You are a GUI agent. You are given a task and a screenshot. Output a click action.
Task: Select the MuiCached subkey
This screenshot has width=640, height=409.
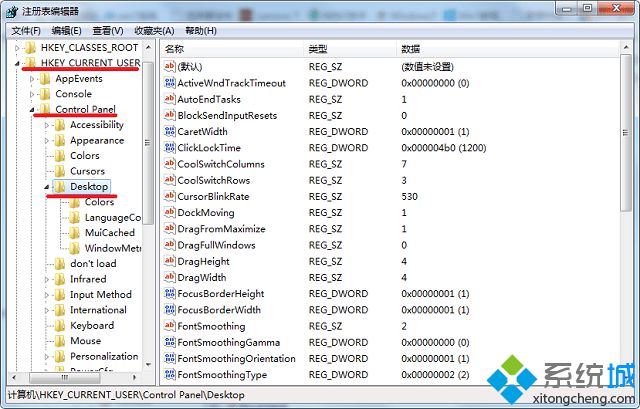pos(110,233)
